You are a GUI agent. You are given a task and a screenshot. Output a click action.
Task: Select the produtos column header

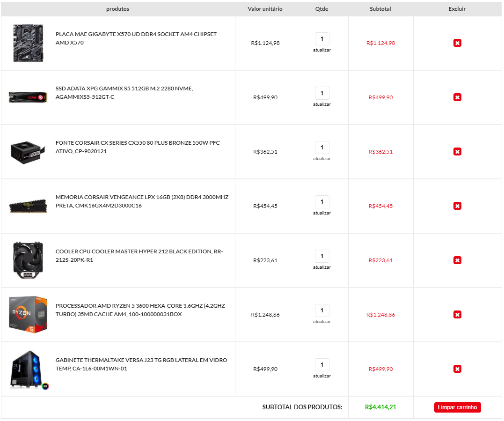coord(117,9)
